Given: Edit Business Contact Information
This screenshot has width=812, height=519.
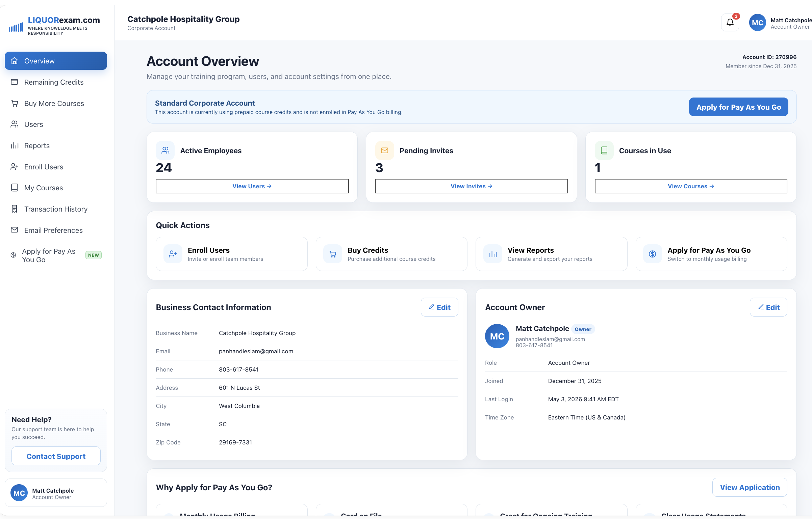Looking at the screenshot, I should click(x=439, y=307).
